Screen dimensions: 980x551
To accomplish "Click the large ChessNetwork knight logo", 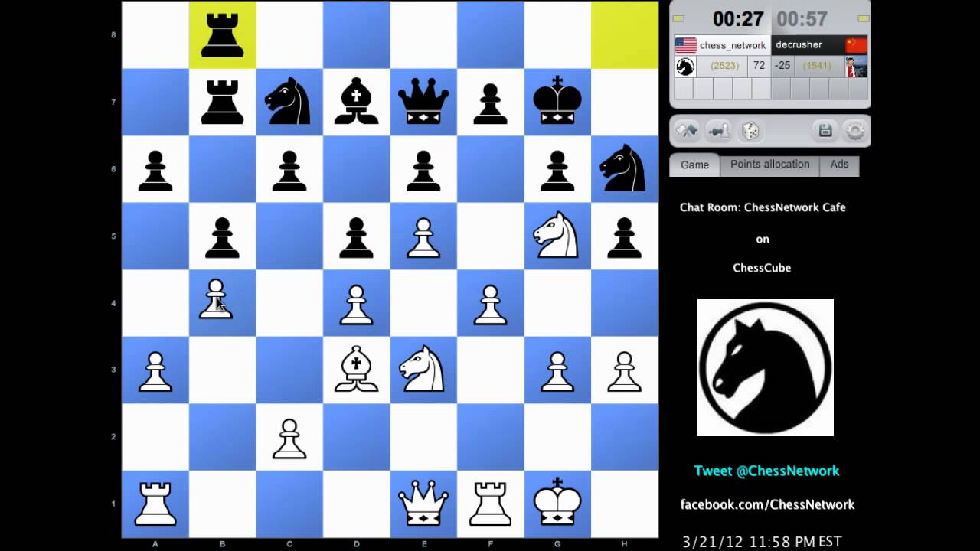I will coord(765,367).
